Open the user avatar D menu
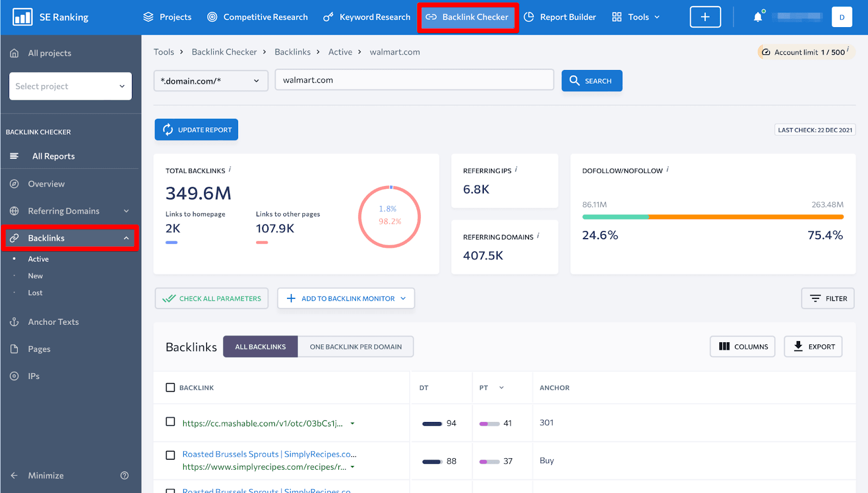 pyautogui.click(x=842, y=17)
